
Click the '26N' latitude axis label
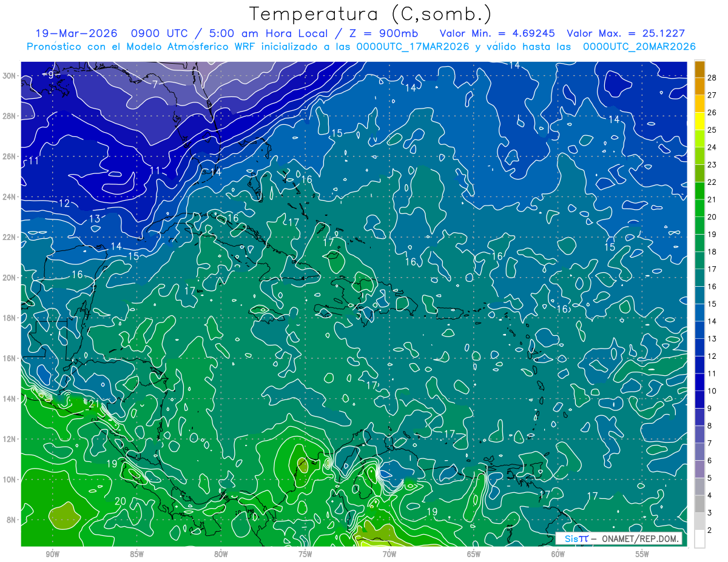(10, 156)
